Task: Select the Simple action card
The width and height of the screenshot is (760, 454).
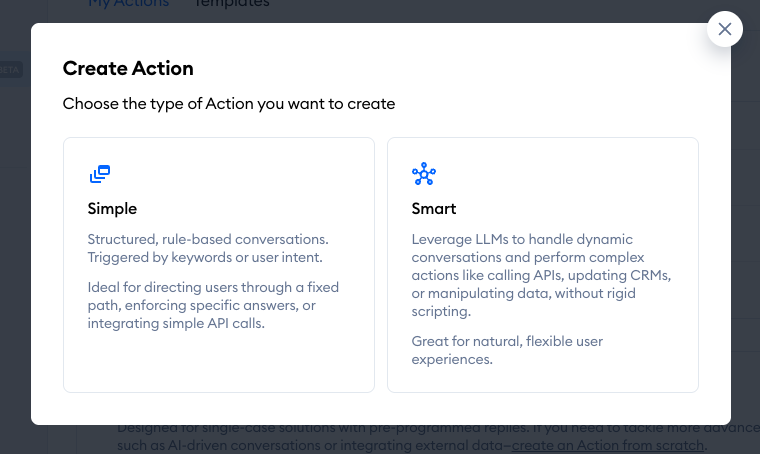Action: [x=219, y=265]
